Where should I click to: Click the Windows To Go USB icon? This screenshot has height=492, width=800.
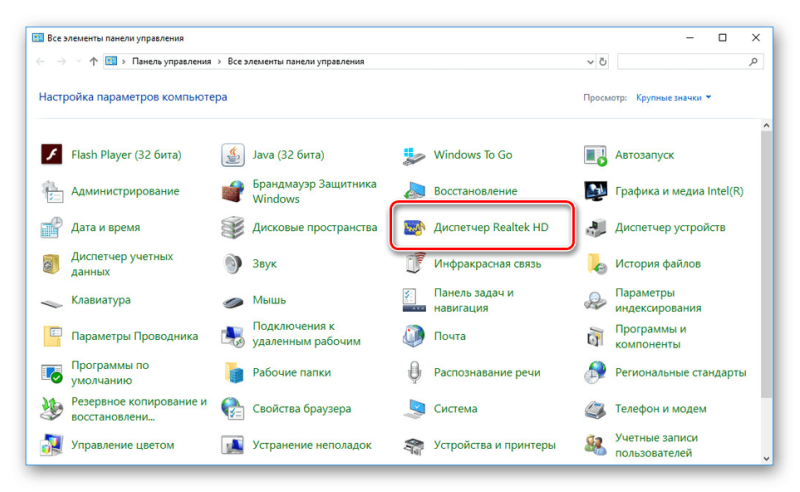pyautogui.click(x=414, y=155)
